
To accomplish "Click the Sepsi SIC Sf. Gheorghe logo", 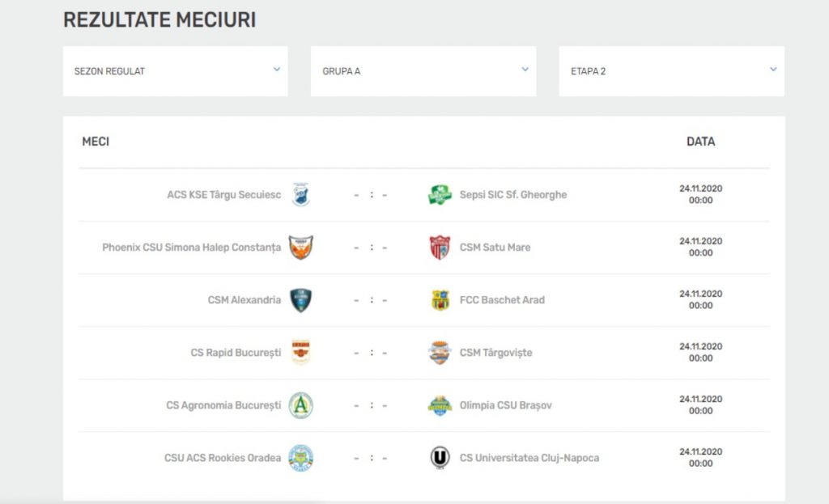I will click(440, 195).
